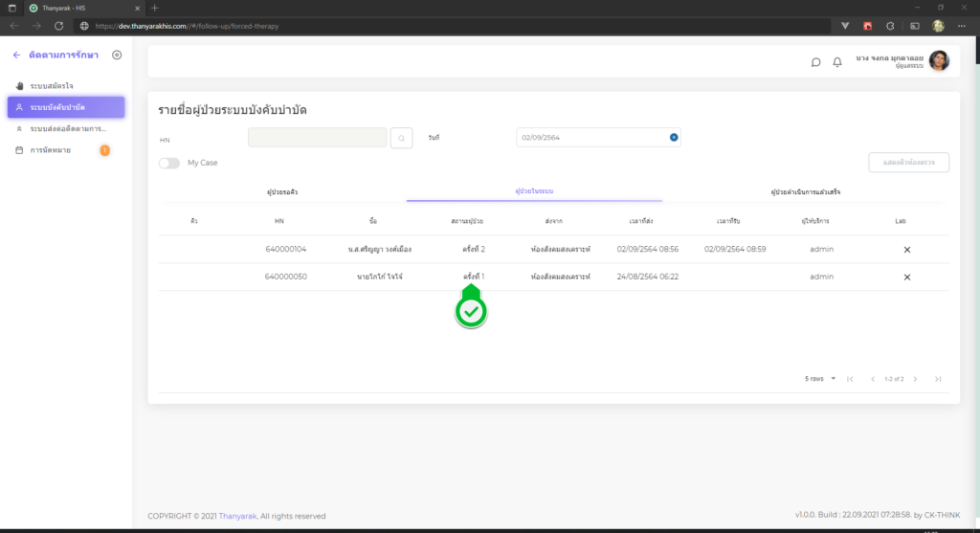
Task: Open การนัดหมาย in the sidebar
Action: (50, 150)
